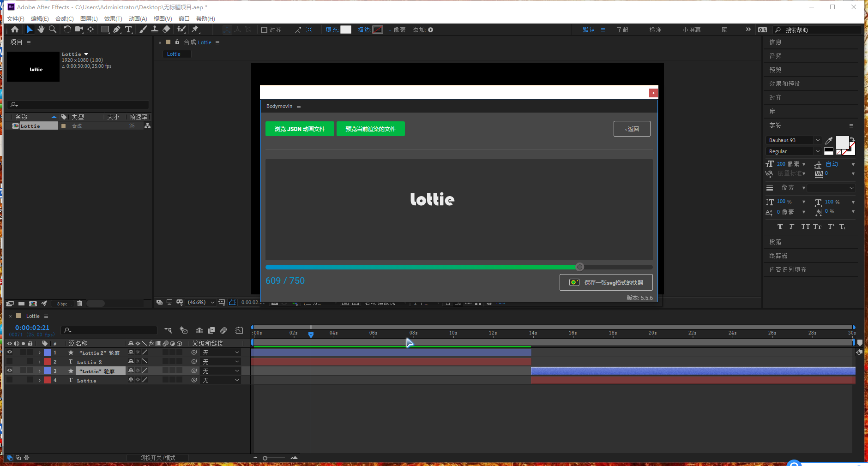Click the eyedropper in Character panel
Viewport: 868px width, 466px height.
click(x=829, y=141)
